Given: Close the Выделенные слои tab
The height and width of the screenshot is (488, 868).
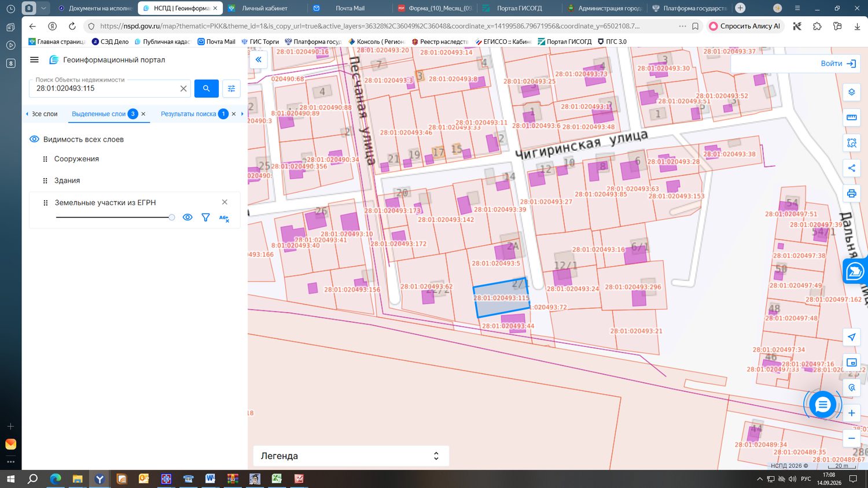Looking at the screenshot, I should coord(144,114).
